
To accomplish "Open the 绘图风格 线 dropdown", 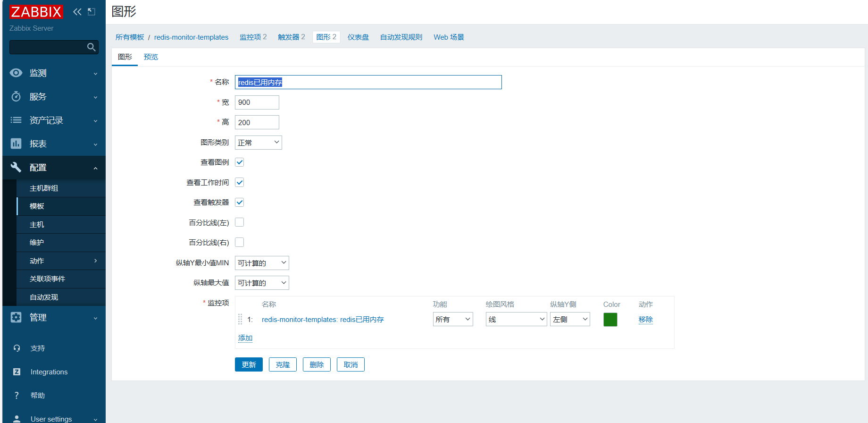I will [517, 319].
